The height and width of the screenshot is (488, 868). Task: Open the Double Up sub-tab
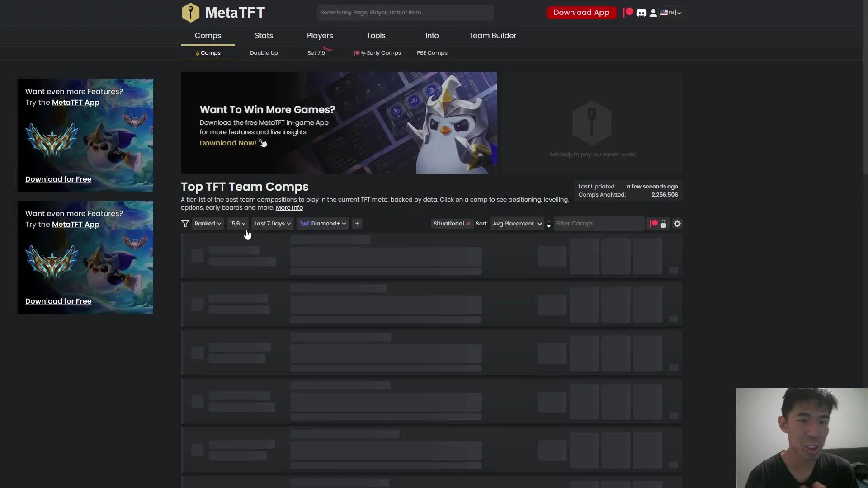(264, 53)
